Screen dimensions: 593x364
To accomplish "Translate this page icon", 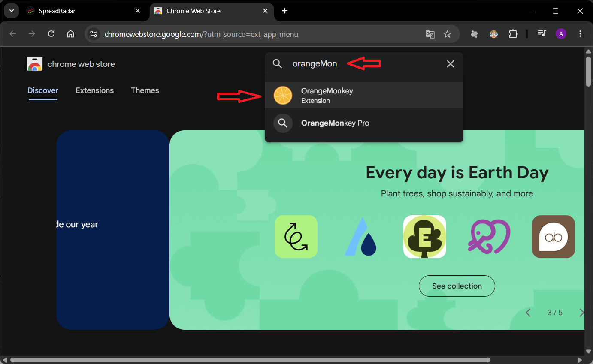I will [430, 34].
